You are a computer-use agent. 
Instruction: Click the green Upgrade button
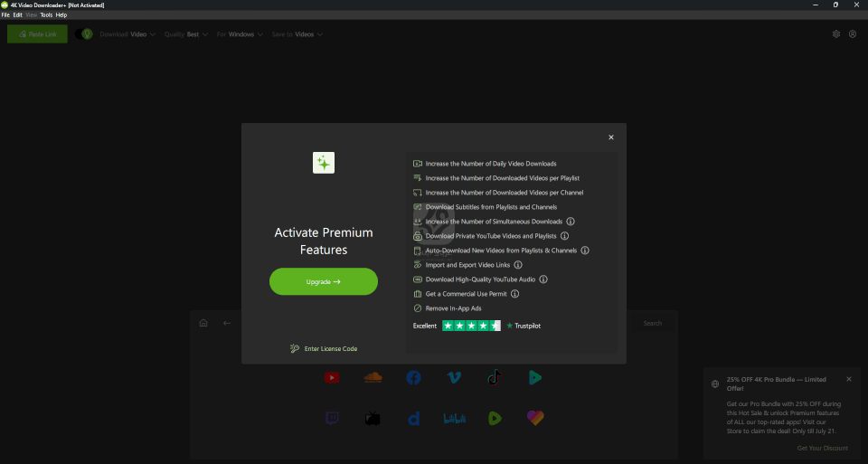point(324,281)
